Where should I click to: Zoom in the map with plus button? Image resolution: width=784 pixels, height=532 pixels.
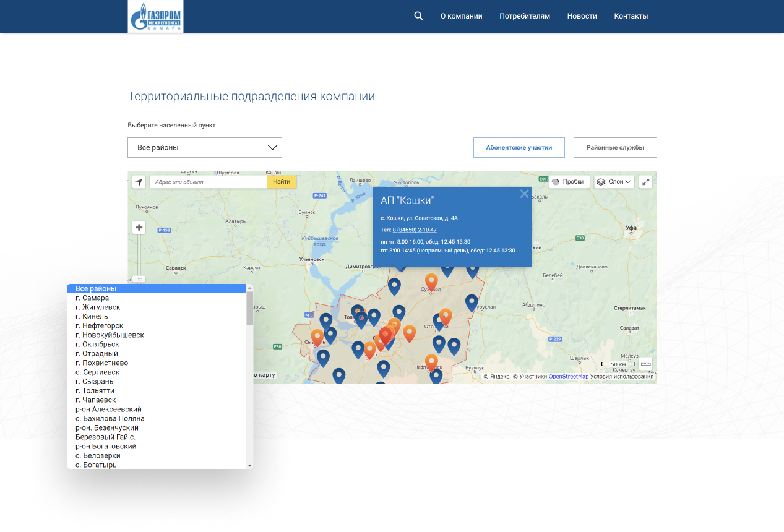pyautogui.click(x=139, y=228)
